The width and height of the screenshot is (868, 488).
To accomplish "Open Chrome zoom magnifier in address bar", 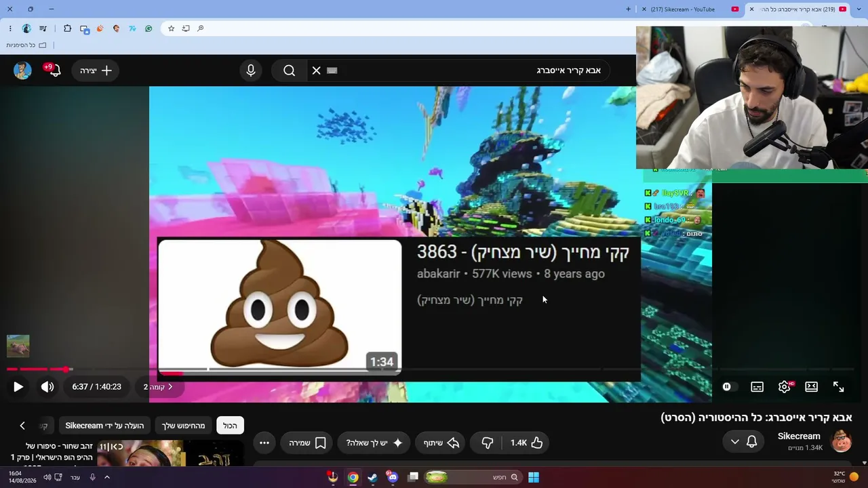I will click(x=200, y=28).
